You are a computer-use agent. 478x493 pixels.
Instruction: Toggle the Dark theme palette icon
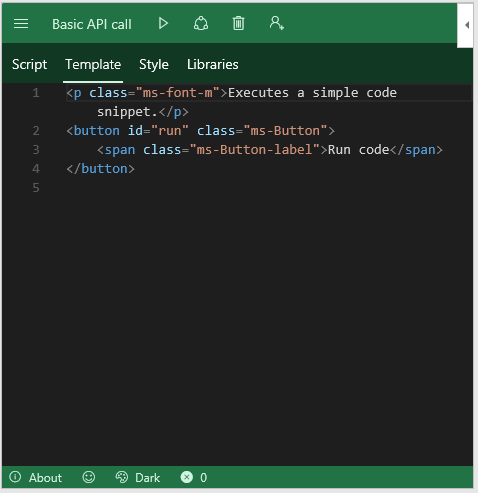click(x=122, y=477)
